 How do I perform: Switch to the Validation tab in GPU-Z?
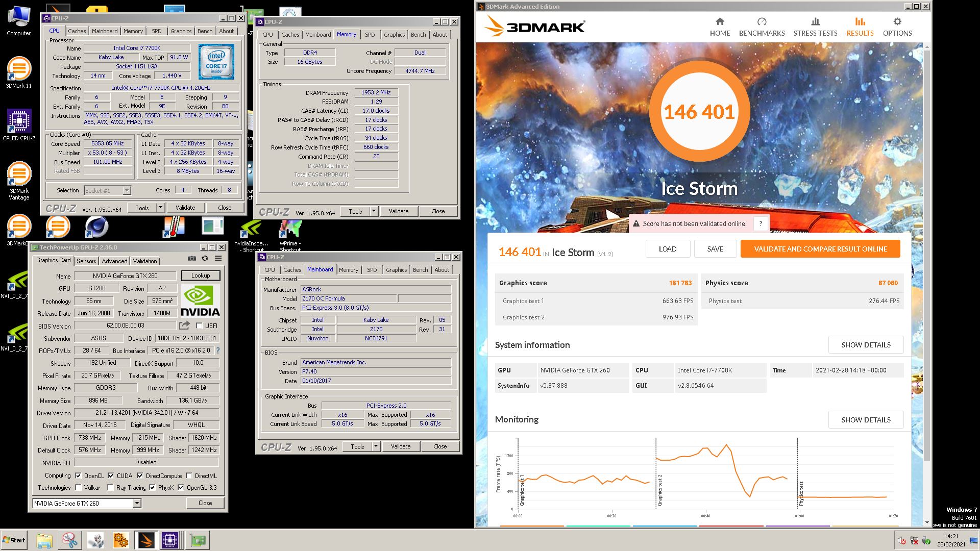pyautogui.click(x=145, y=261)
